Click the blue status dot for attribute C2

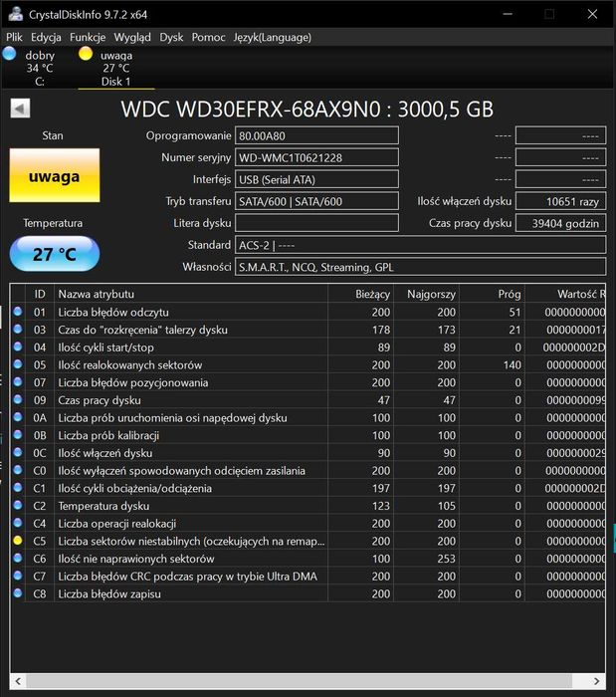tap(18, 505)
